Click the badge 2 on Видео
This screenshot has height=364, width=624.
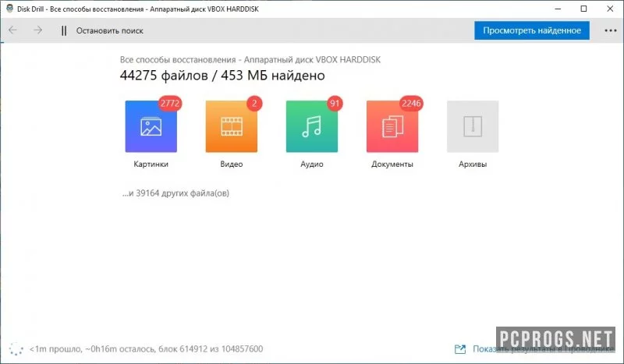(x=254, y=104)
